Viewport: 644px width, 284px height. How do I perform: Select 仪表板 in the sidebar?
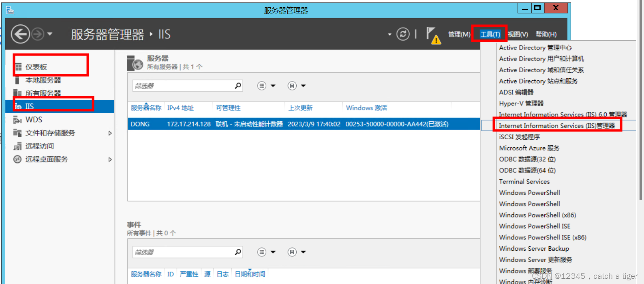click(x=60, y=67)
